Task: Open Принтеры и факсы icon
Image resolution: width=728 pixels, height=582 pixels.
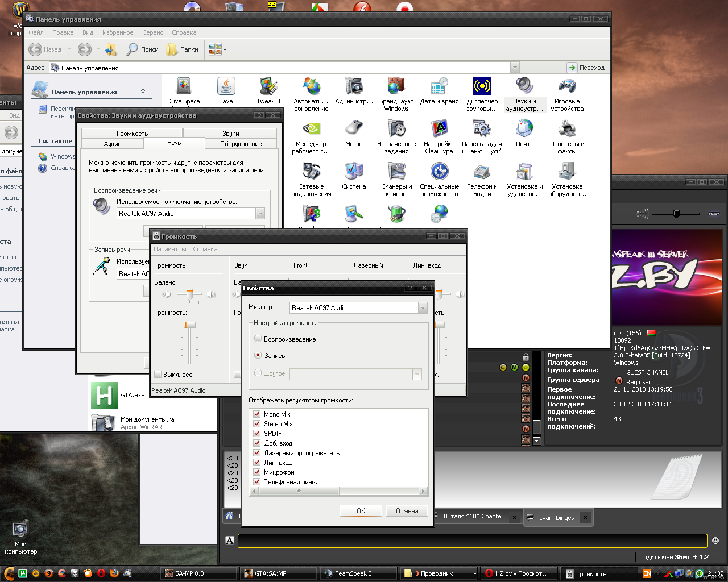Action: point(567,137)
